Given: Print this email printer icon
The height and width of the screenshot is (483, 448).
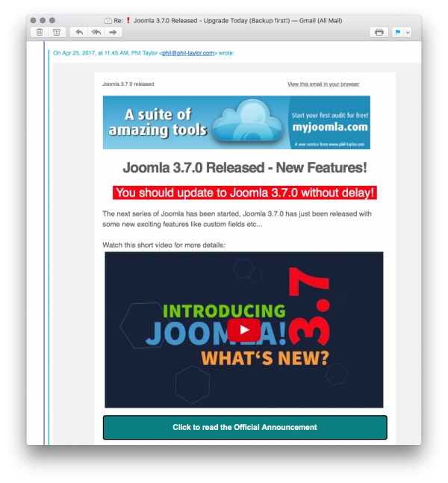Looking at the screenshot, I should (x=379, y=32).
